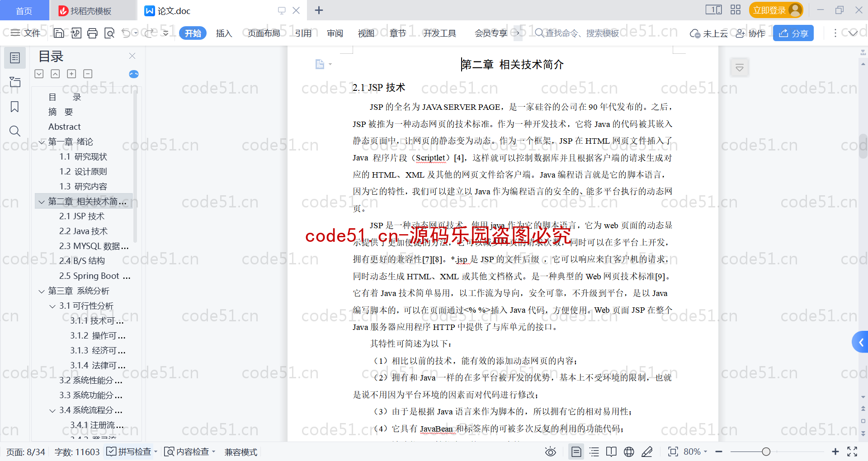The height and width of the screenshot is (461, 868).
Task: Go to 2.2 Java 技术 in outline
Action: [83, 231]
